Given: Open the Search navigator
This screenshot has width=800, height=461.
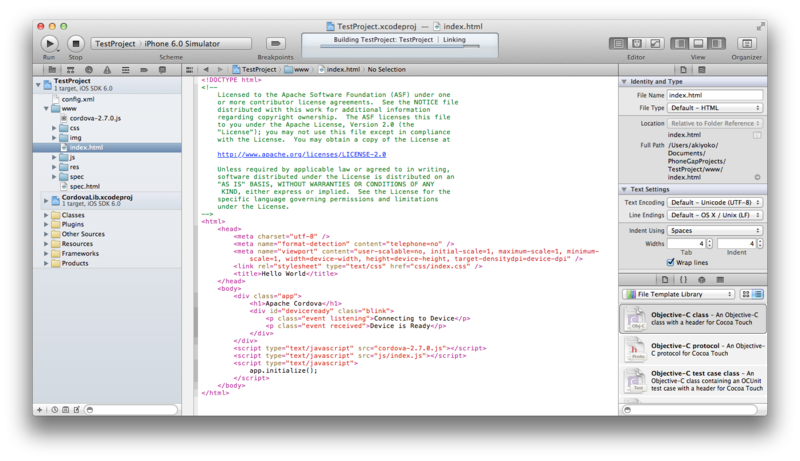Looking at the screenshot, I should [89, 70].
